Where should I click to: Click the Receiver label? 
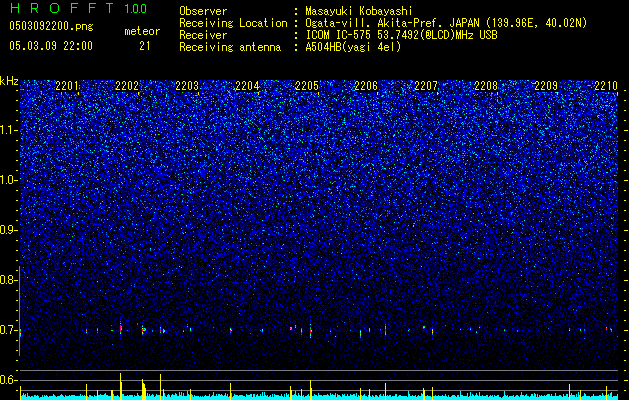[203, 35]
